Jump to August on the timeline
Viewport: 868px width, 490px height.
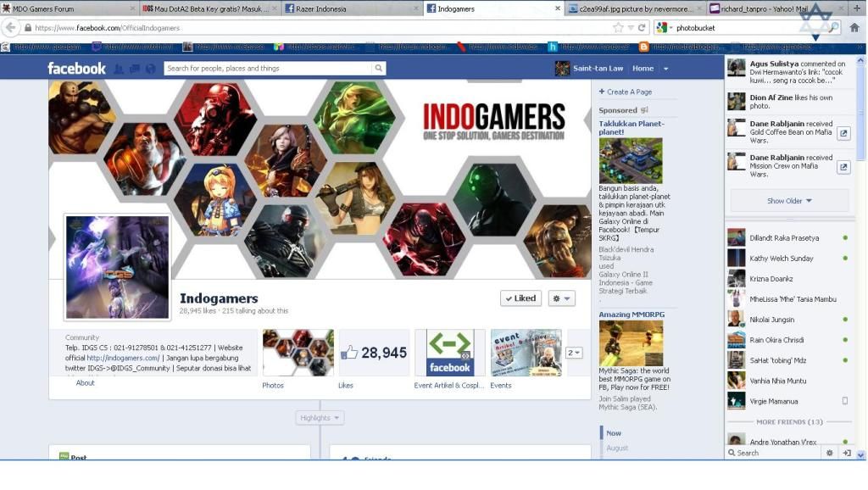click(x=617, y=448)
